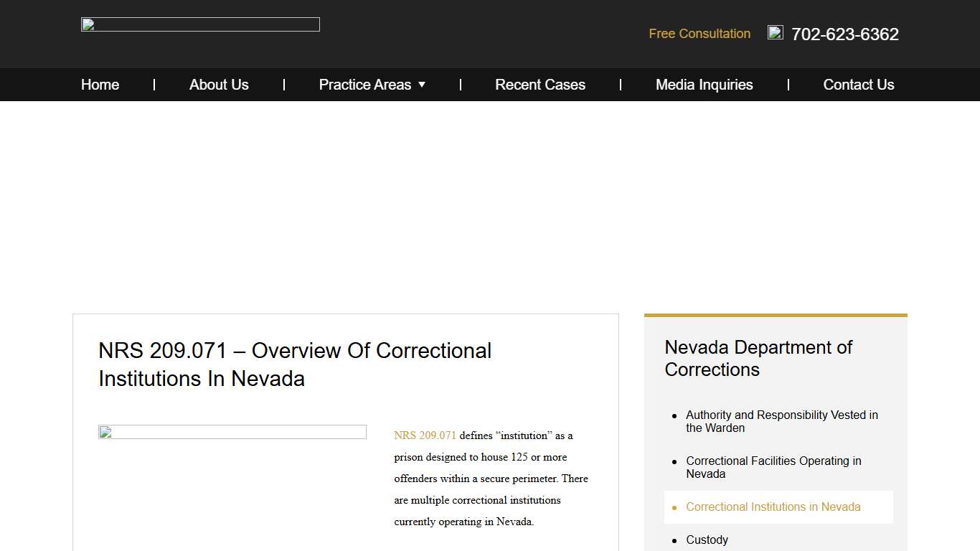The height and width of the screenshot is (551, 980).
Task: Open the NRS 209.071 statute link
Action: [x=425, y=435]
